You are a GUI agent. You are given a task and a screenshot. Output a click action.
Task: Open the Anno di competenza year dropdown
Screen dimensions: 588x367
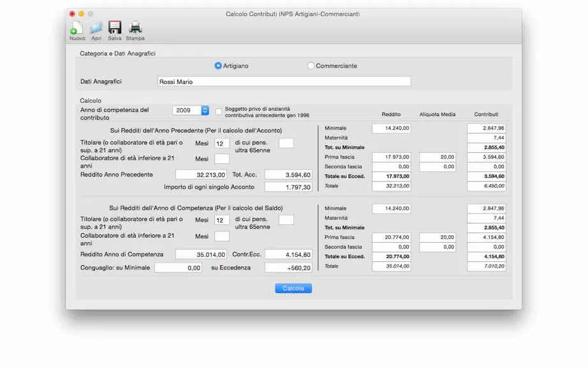click(x=191, y=110)
